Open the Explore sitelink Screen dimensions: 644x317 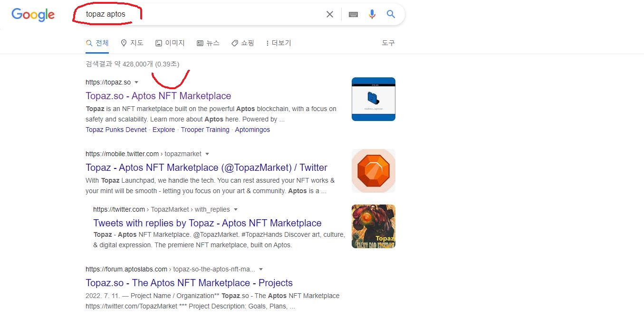click(164, 130)
